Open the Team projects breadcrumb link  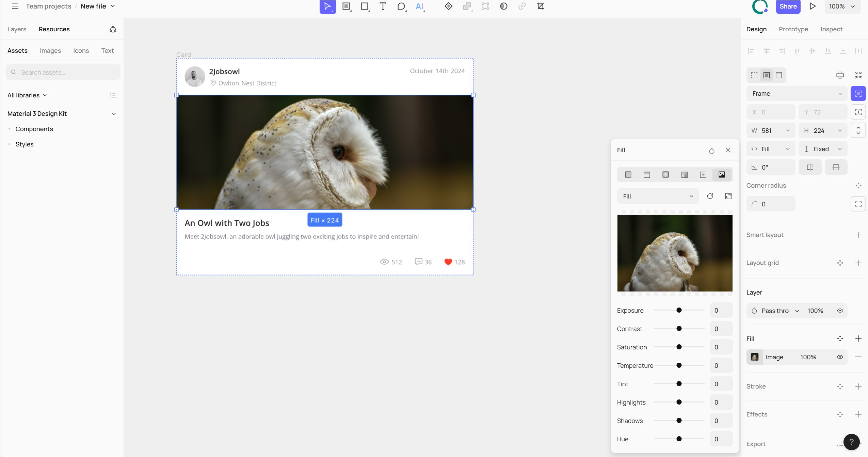point(48,6)
